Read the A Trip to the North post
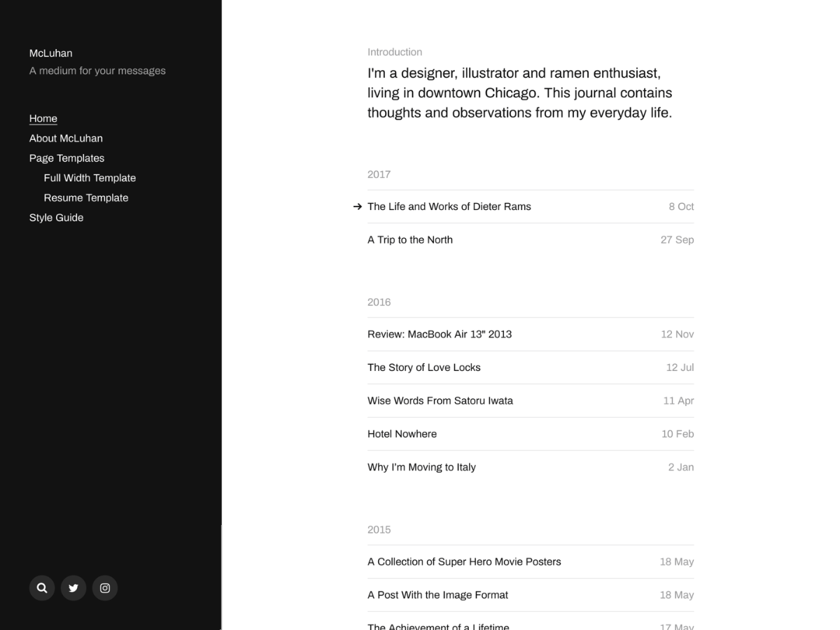Viewport: 840px width, 630px height. tap(410, 239)
